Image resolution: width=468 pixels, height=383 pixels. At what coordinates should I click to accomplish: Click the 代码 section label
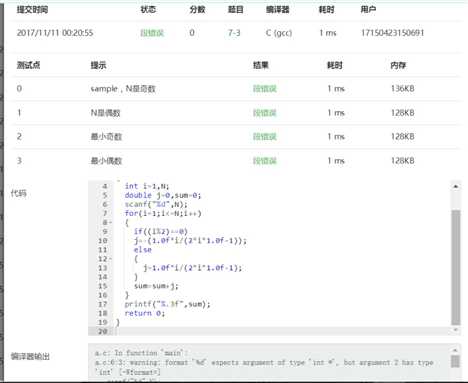coord(18,193)
